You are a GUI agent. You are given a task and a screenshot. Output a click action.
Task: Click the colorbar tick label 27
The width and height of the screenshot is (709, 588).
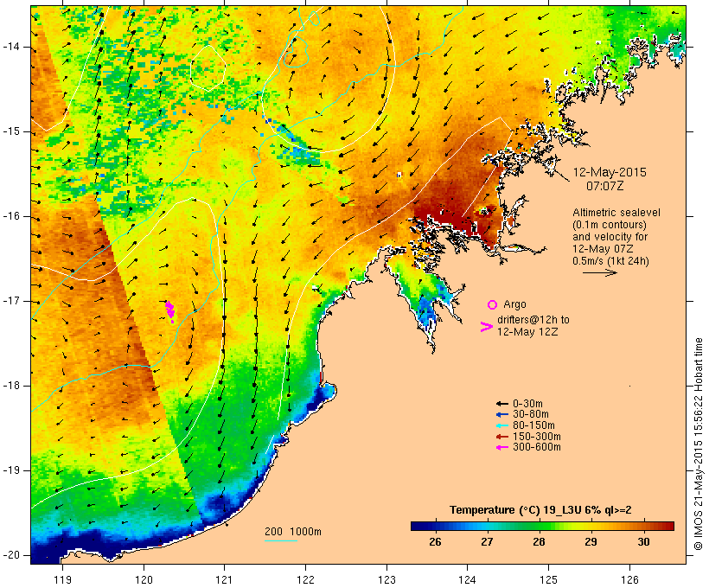tap(487, 542)
